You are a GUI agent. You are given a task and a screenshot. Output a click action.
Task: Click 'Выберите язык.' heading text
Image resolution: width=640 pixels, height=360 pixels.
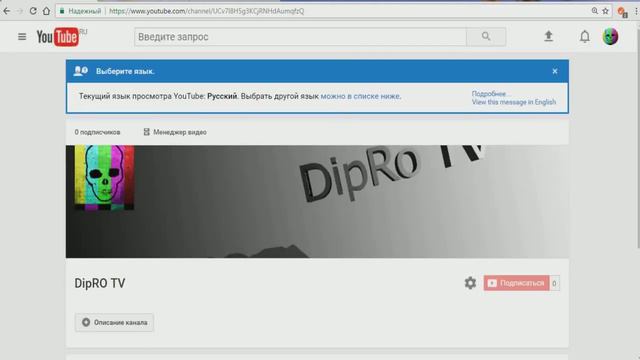(125, 71)
